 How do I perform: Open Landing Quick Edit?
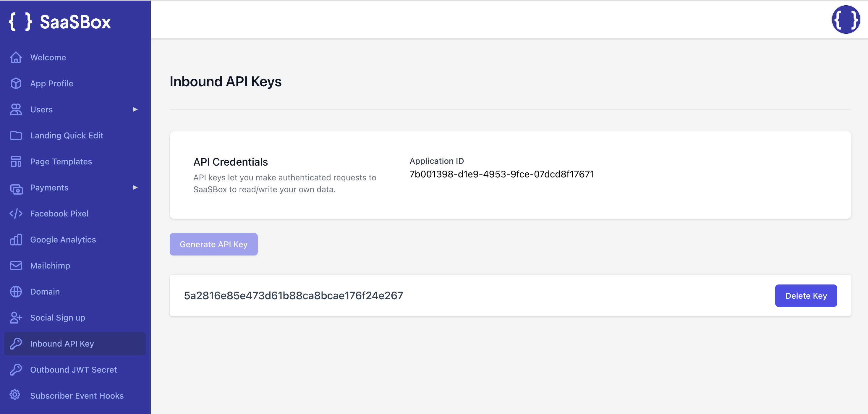coord(75,135)
